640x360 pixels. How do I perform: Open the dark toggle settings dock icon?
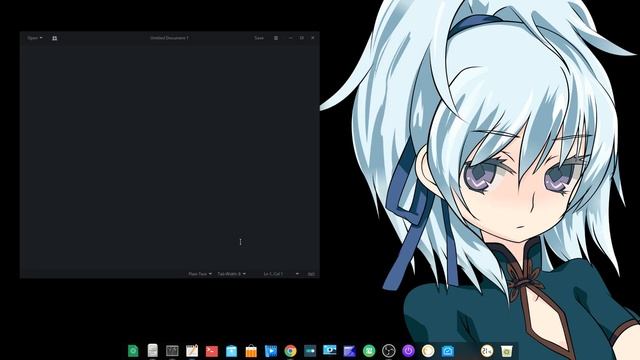coord(310,351)
